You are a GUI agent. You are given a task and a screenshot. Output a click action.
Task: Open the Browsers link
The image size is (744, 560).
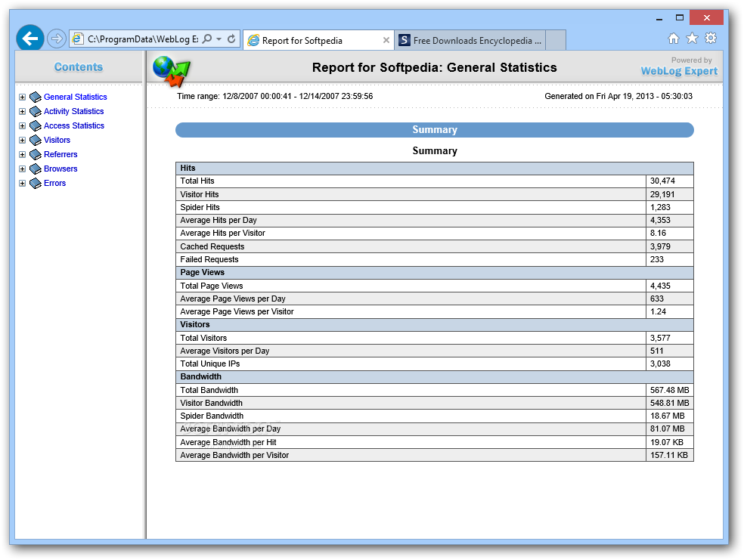pos(60,169)
